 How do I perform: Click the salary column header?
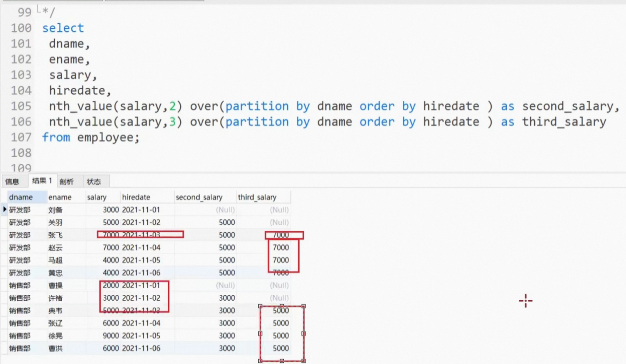coord(103,197)
